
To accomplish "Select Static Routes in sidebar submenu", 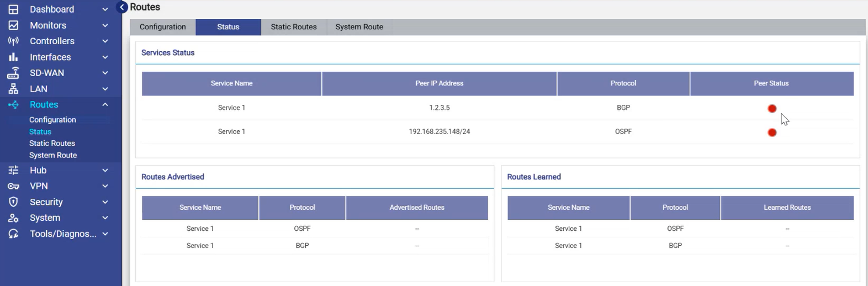I will [x=52, y=144].
